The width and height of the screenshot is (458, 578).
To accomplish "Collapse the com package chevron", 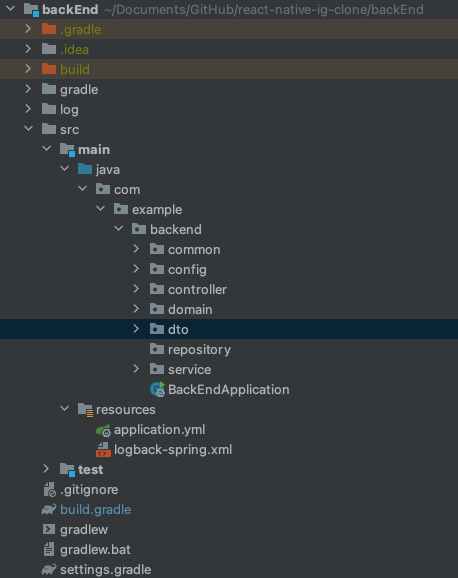I will [83, 188].
